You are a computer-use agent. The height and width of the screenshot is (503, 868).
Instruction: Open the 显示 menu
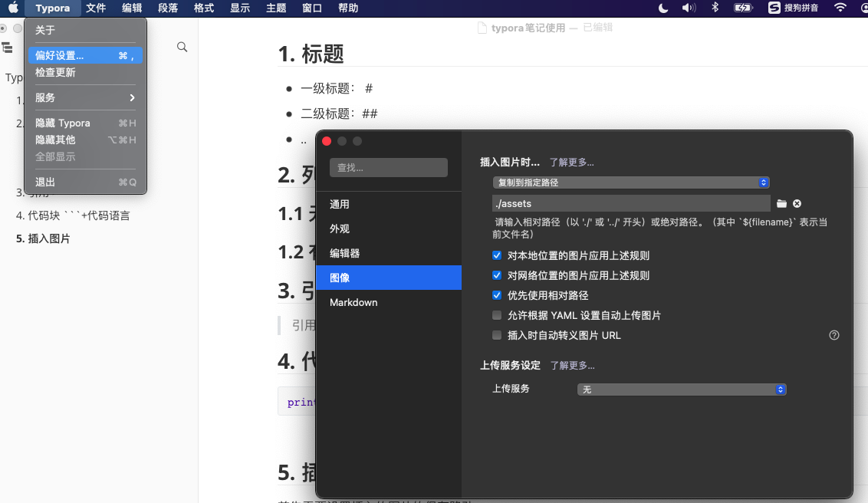pyautogui.click(x=240, y=8)
